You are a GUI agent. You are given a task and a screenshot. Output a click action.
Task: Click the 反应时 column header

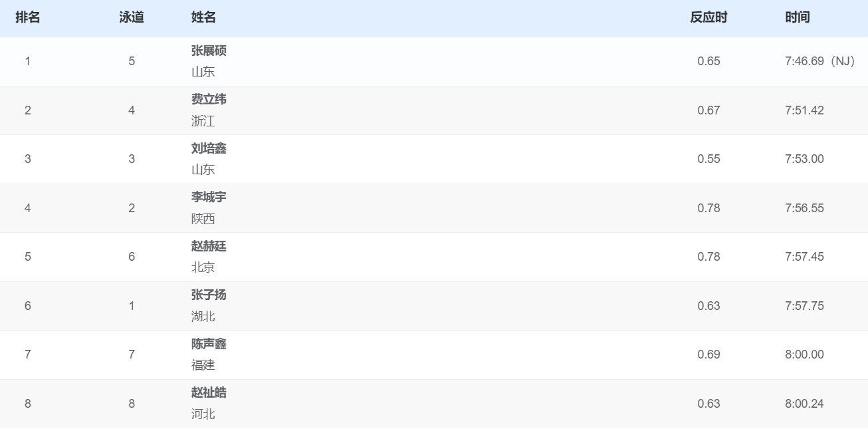[x=708, y=17]
